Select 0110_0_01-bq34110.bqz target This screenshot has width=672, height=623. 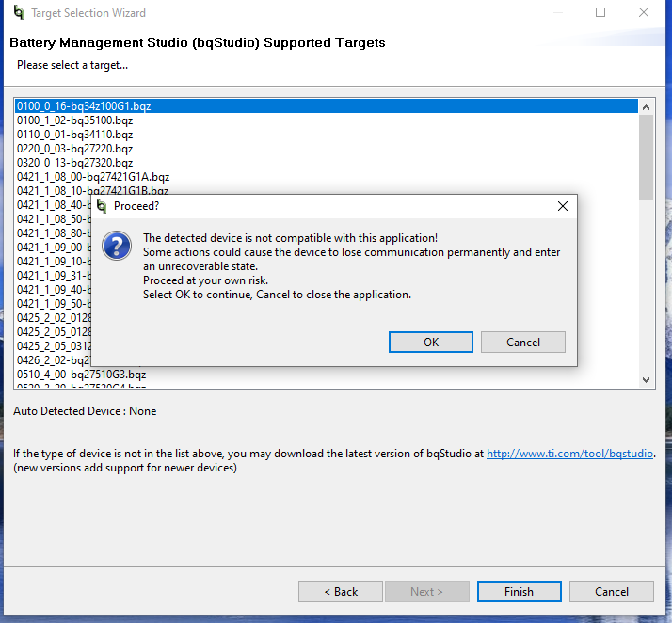point(327,135)
